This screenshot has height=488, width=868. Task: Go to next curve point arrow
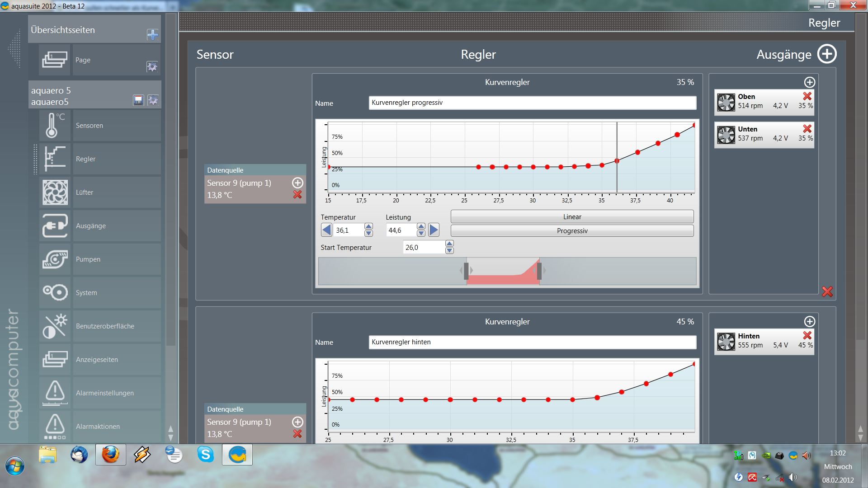tap(434, 230)
